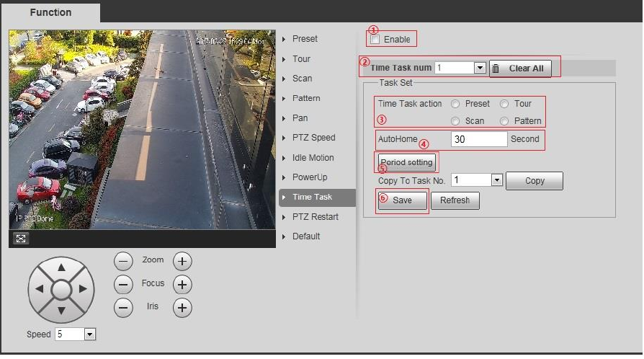Open the PTZ Speed menu item
This screenshot has height=359, width=644.
314,138
